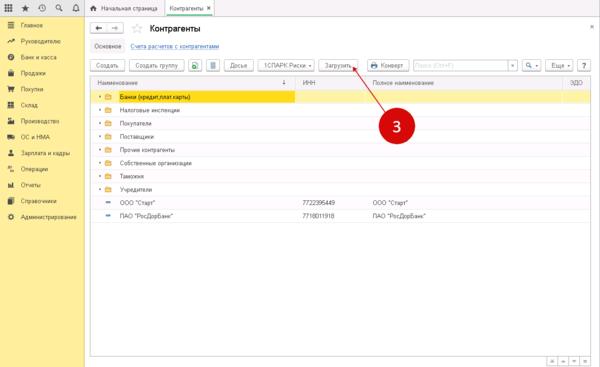Open the sections menu grid icon

(8, 8)
